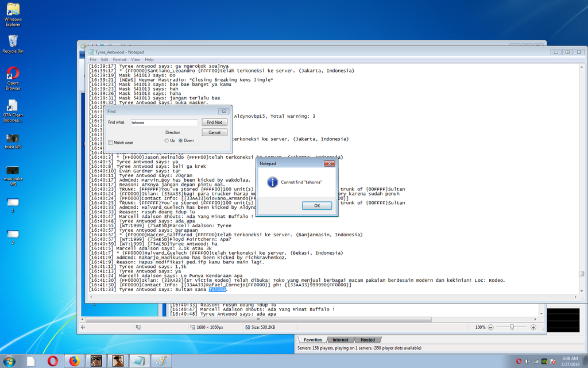Screen dimensions: 588x368
Task: Click the line 'Marcell Adalson says: 3.1k Atau 3k'
Action: click(164, 248)
